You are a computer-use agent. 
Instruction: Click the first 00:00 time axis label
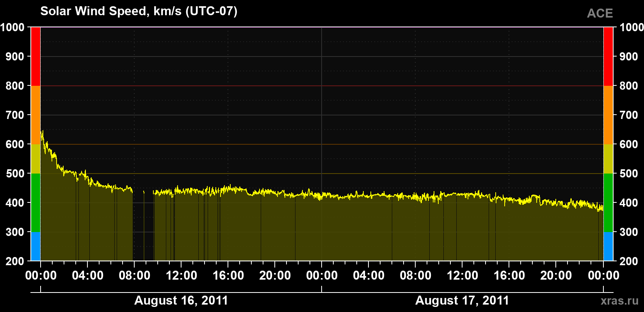pyautogui.click(x=41, y=275)
